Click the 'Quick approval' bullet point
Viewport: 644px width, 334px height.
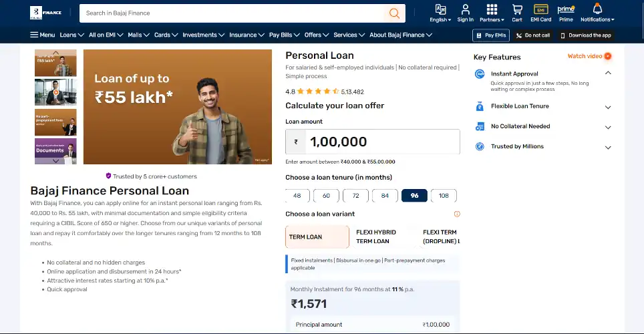tap(67, 290)
